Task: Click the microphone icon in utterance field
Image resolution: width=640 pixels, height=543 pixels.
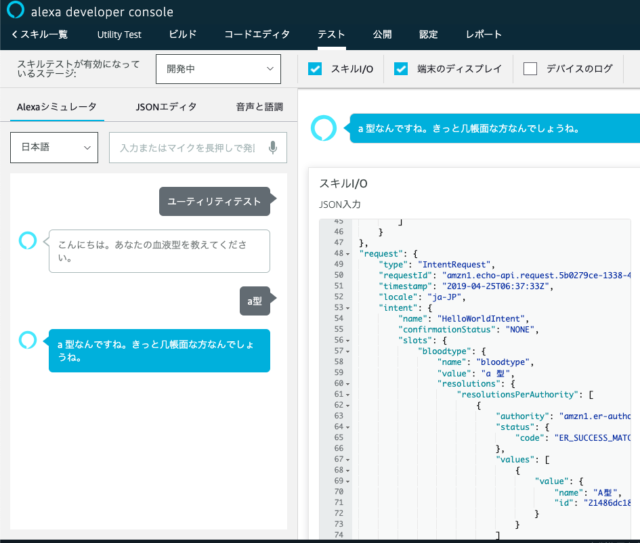Action: (x=273, y=147)
